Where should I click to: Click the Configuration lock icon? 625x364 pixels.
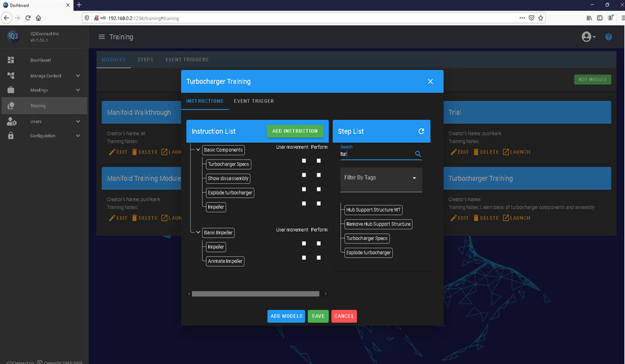[x=11, y=135]
